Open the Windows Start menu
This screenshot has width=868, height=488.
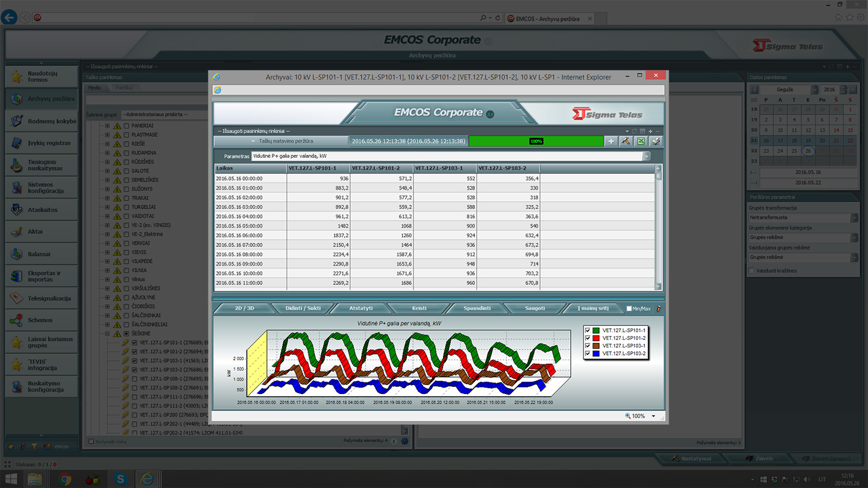[x=10, y=479]
